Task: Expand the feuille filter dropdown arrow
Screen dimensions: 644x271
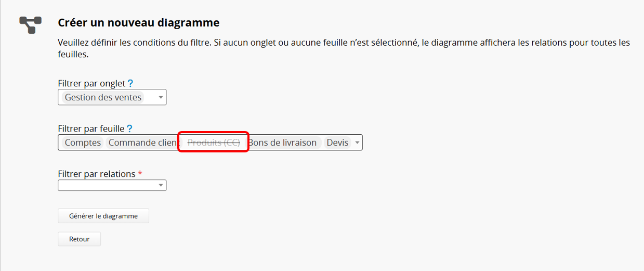Action: click(357, 143)
